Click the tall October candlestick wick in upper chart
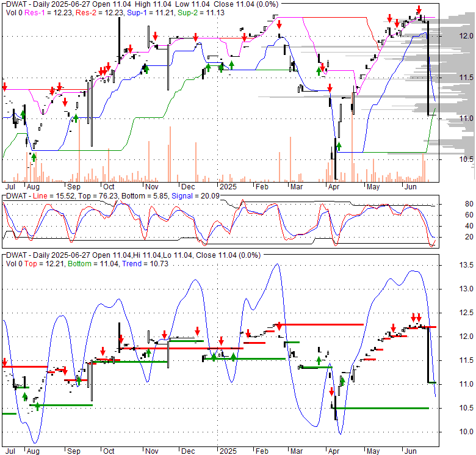The height and width of the screenshot is (455, 476). click(x=119, y=40)
